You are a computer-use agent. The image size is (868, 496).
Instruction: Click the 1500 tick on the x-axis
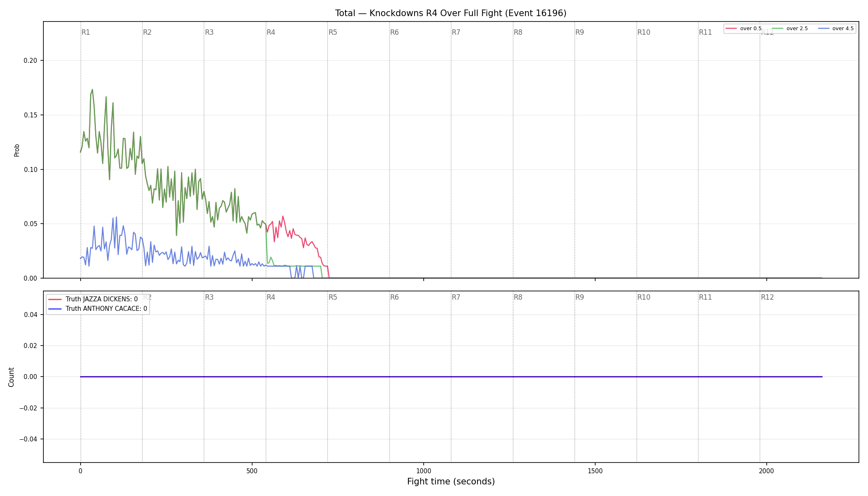tap(595, 471)
